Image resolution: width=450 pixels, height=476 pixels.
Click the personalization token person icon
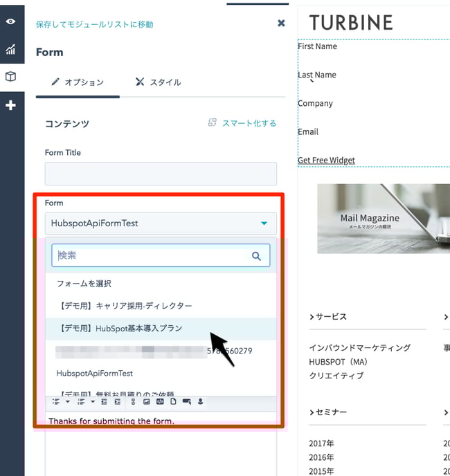point(200,401)
